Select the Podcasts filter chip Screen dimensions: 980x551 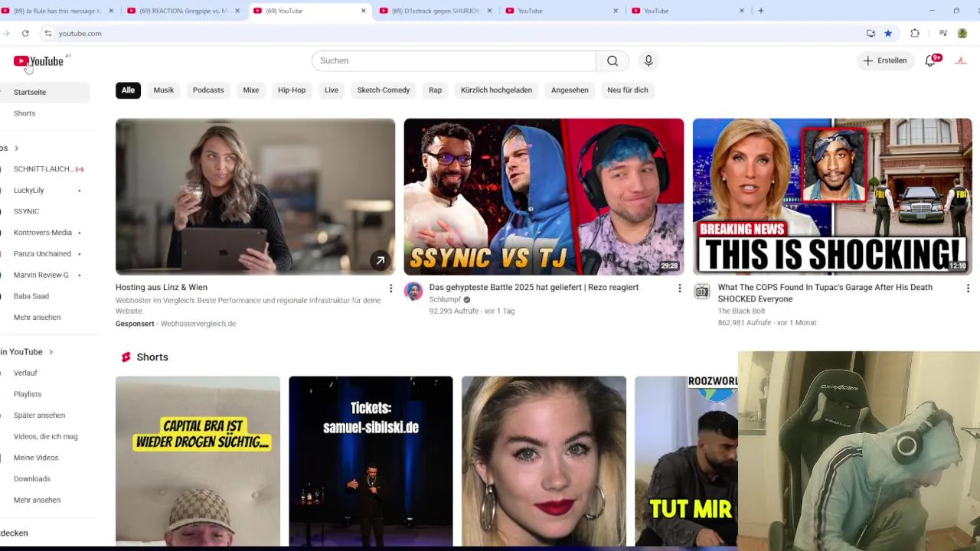point(208,90)
